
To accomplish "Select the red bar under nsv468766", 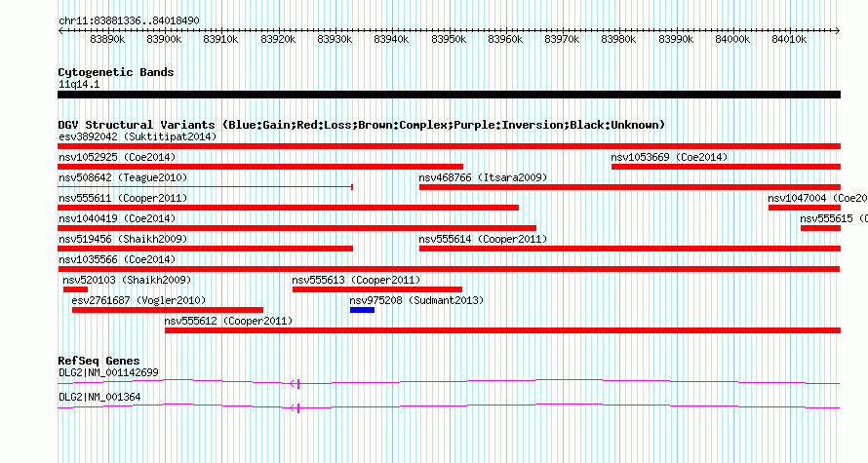I will tap(630, 187).
